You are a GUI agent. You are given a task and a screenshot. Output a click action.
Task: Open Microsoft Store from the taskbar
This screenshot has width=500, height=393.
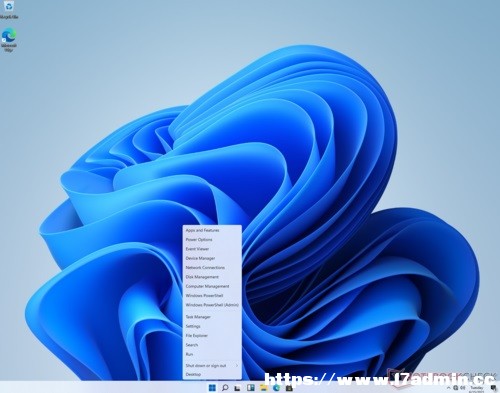(289, 388)
